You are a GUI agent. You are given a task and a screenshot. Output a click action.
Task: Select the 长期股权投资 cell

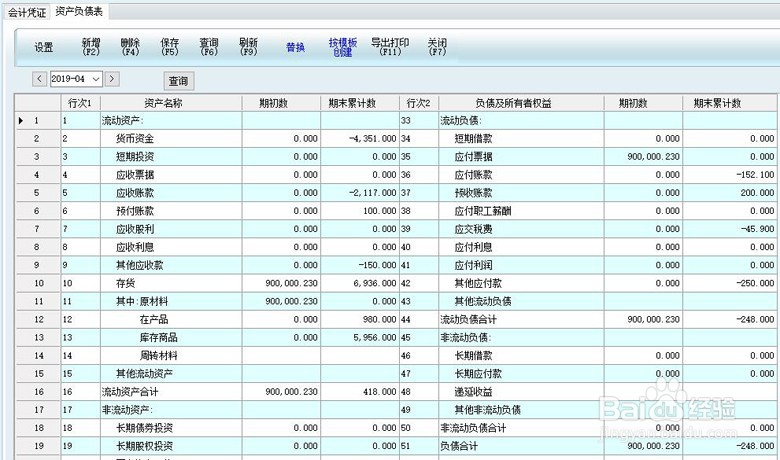pos(171,446)
